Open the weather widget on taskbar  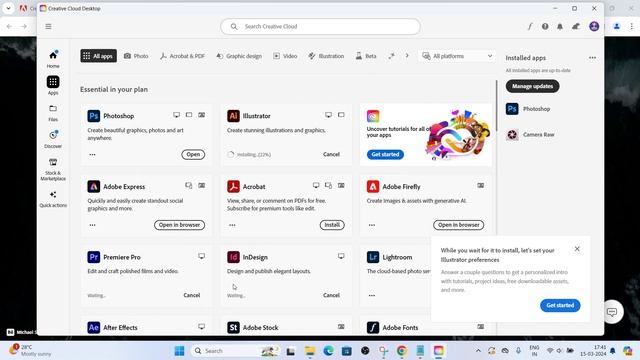tap(31, 351)
